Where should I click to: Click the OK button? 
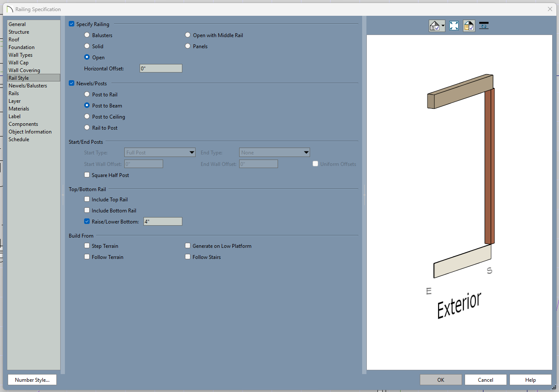pyautogui.click(x=441, y=380)
